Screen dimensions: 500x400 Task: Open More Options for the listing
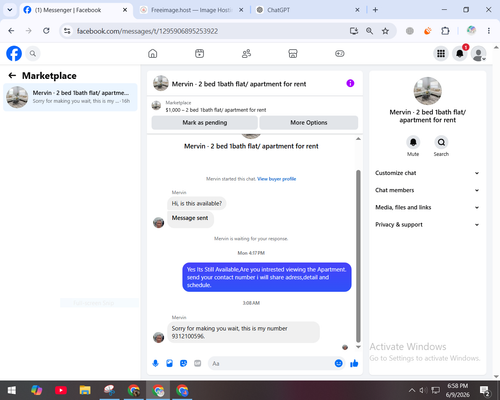click(x=309, y=123)
